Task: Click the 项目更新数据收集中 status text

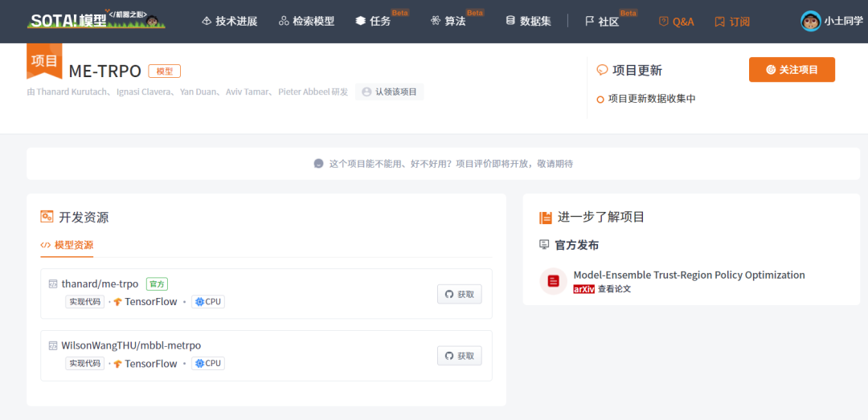Action: click(652, 99)
